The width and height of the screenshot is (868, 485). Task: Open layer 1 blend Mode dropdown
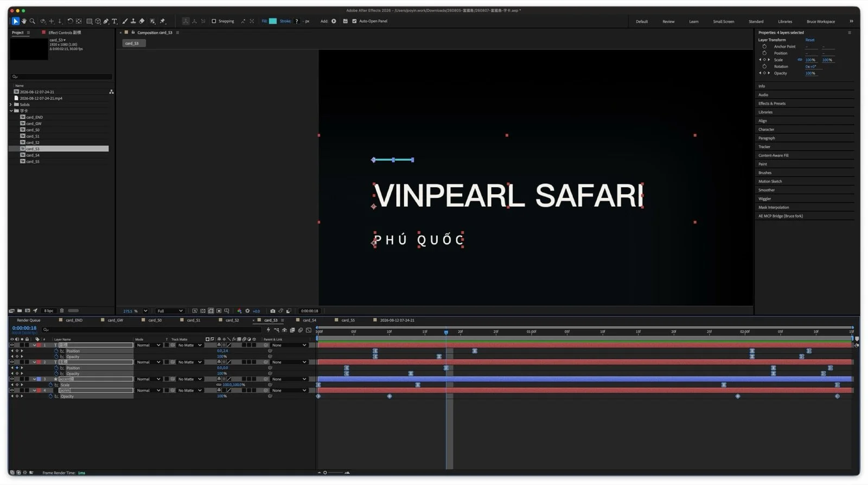click(148, 345)
